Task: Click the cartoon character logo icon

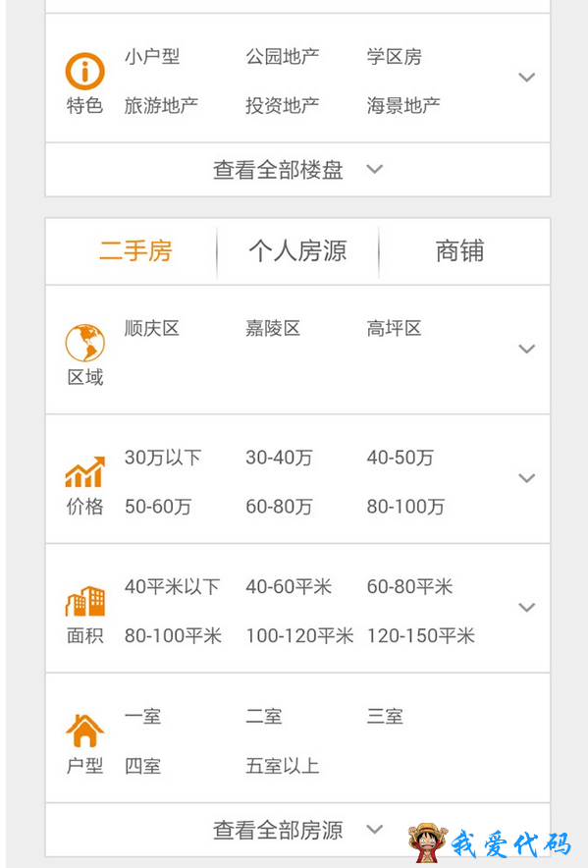Action: point(427,842)
